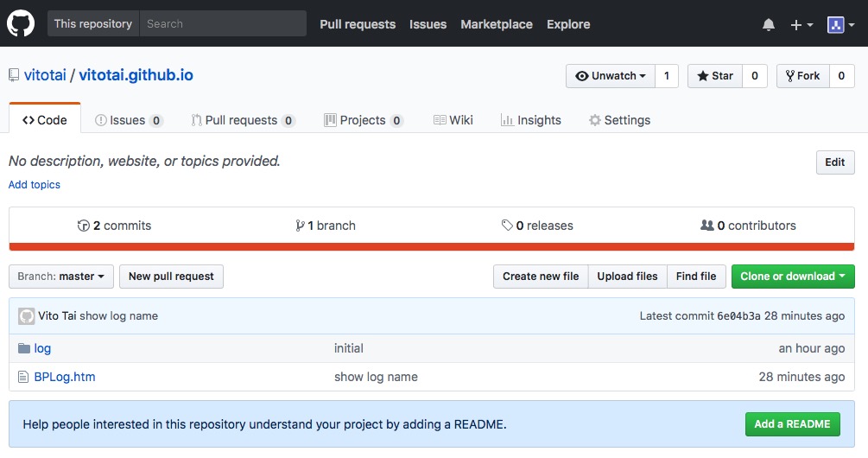
Task: Click the red language breakdown bar
Action: point(432,246)
